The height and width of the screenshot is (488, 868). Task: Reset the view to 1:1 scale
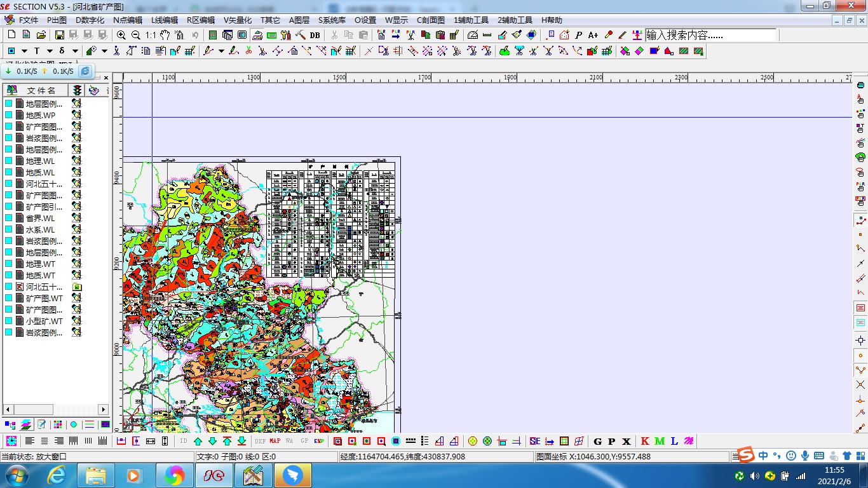[x=151, y=35]
